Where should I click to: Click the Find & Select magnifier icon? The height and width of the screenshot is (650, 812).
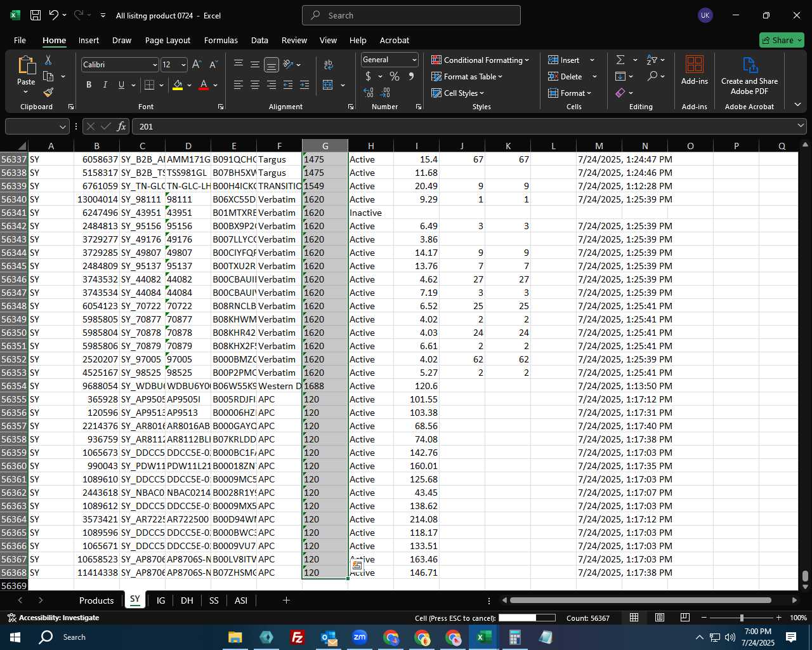[x=652, y=76]
